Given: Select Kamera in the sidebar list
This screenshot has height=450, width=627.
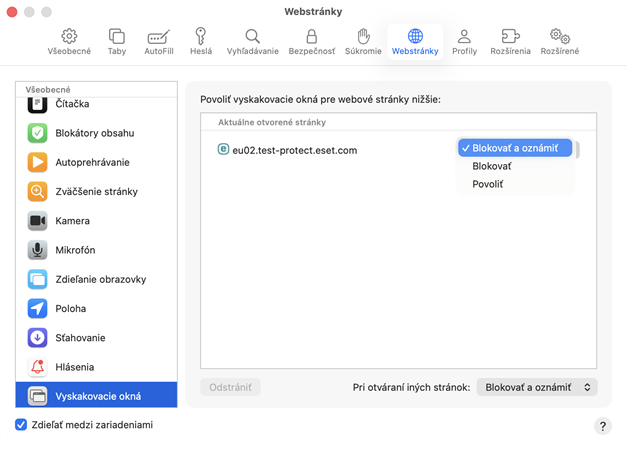Looking at the screenshot, I should tap(72, 221).
